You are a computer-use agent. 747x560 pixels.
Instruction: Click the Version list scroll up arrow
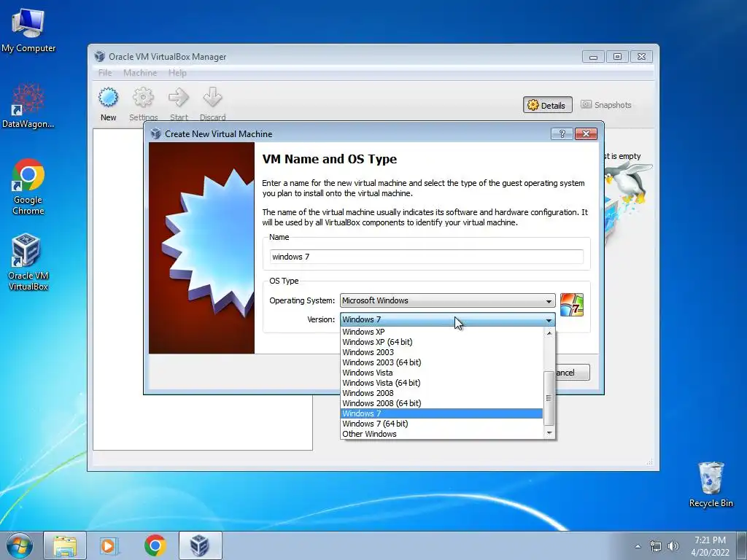(549, 332)
